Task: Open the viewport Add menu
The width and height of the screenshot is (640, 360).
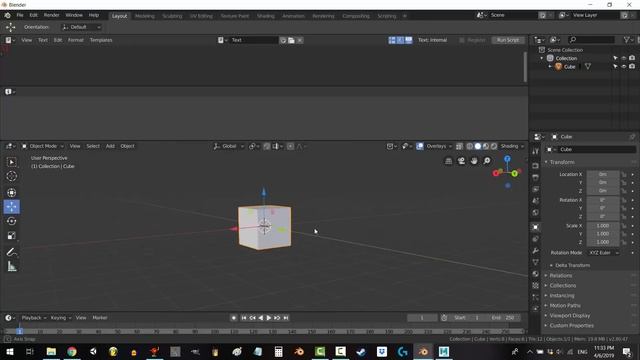Action: pyautogui.click(x=110, y=146)
